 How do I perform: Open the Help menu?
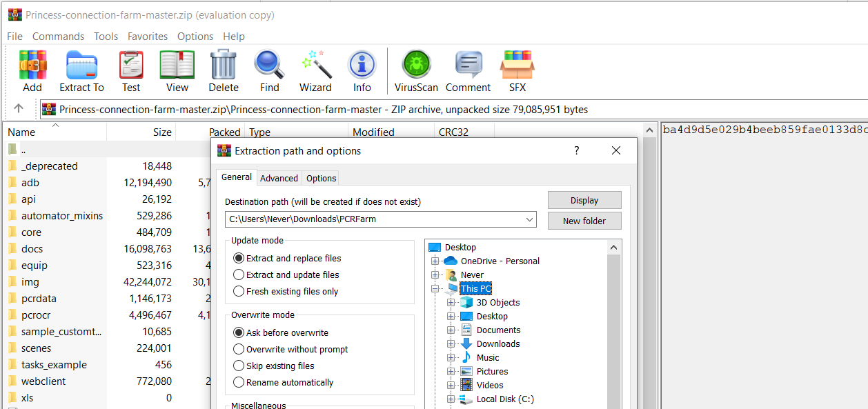[234, 36]
